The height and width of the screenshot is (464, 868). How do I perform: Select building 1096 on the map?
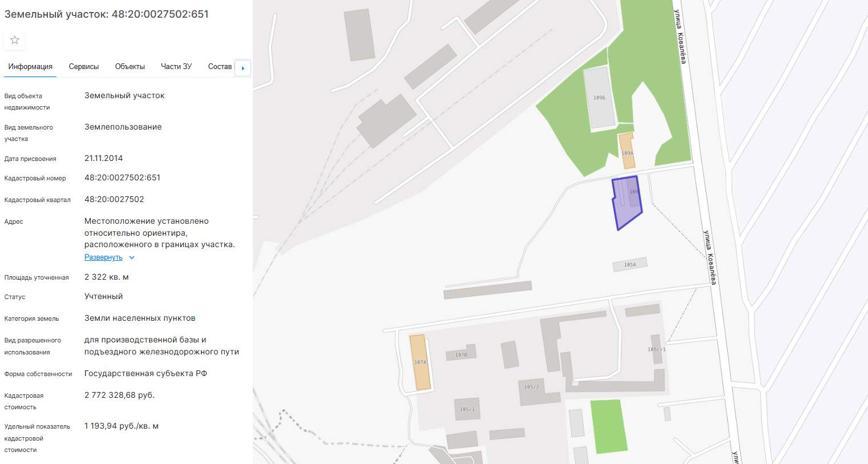pos(599,98)
